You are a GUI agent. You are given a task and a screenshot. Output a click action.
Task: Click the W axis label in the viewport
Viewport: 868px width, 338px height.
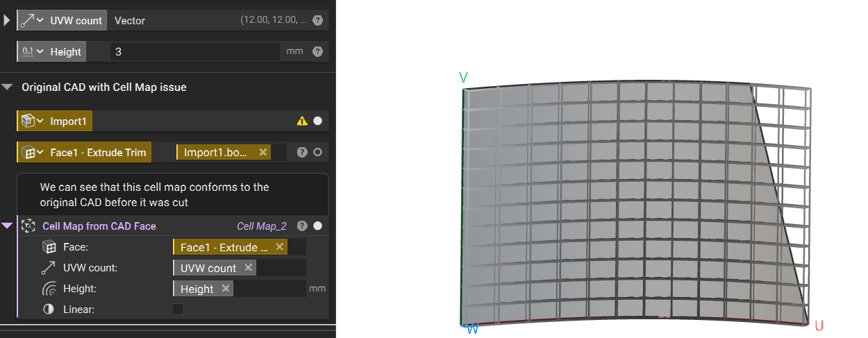472,329
